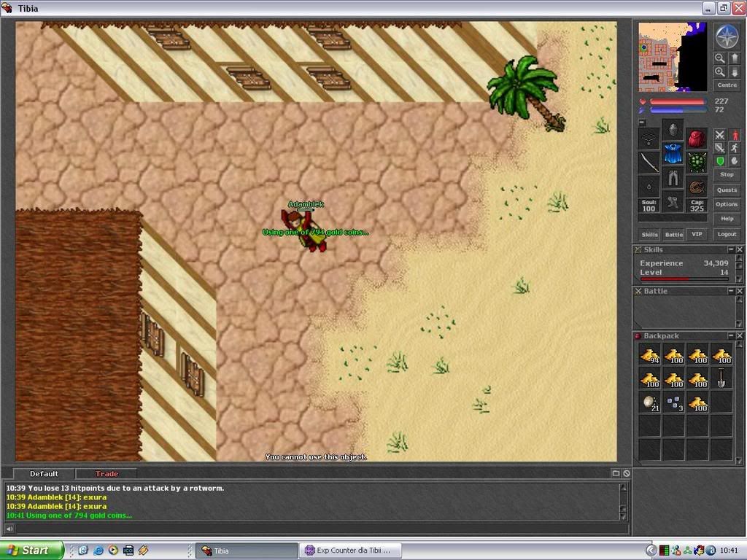The image size is (747, 560).
Task: Click the speaker icon beside chat input
Action: tap(9, 529)
